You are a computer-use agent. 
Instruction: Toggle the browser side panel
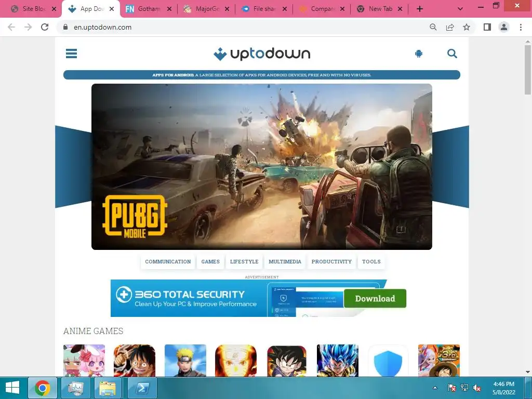[487, 27]
